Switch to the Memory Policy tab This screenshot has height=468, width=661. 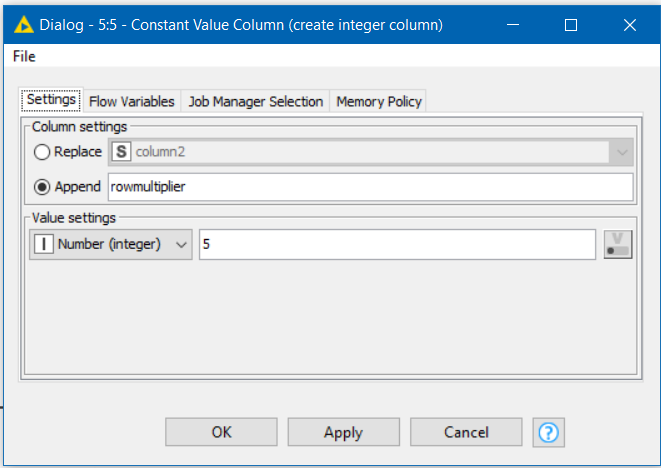click(x=379, y=102)
